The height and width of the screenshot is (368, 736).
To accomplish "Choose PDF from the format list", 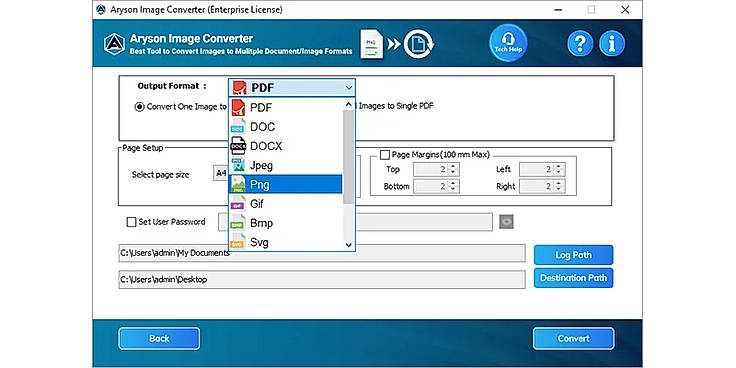I will 285,107.
